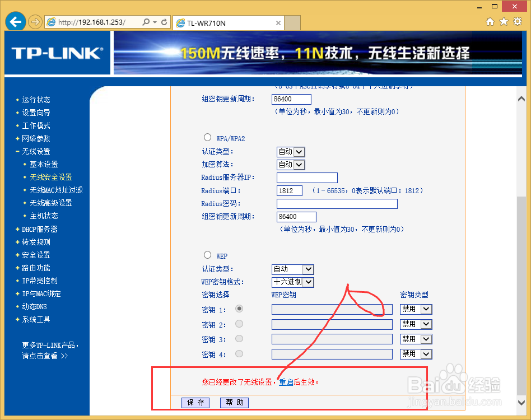Click the 帮助 help button

pos(234,403)
